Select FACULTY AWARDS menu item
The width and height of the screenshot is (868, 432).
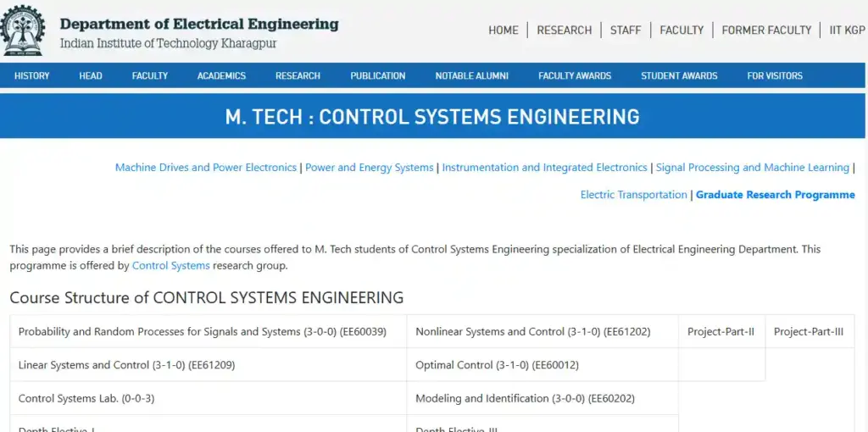575,76
